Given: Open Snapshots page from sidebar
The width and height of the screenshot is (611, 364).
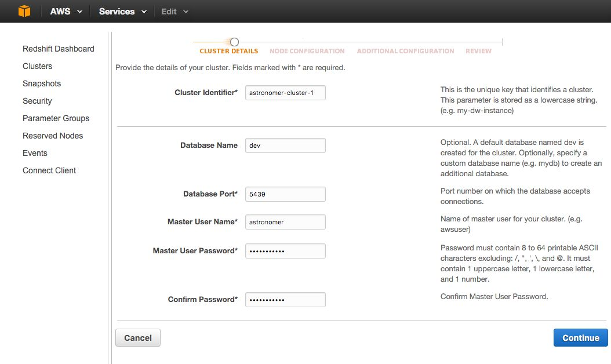Looking at the screenshot, I should [x=42, y=83].
